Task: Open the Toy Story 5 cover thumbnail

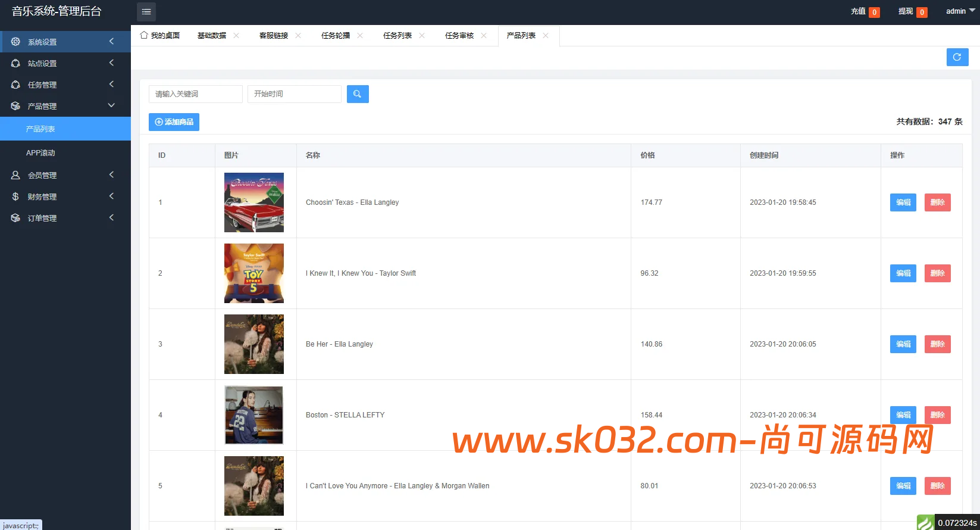Action: click(x=254, y=273)
